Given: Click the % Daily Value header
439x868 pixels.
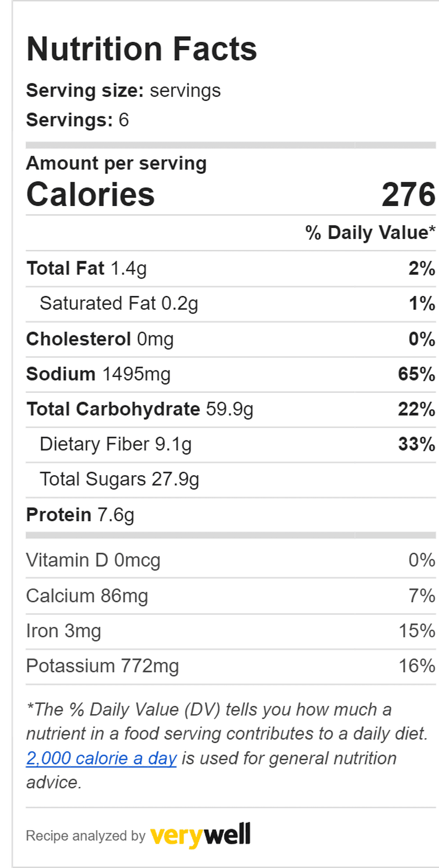Looking at the screenshot, I should click(x=371, y=233).
